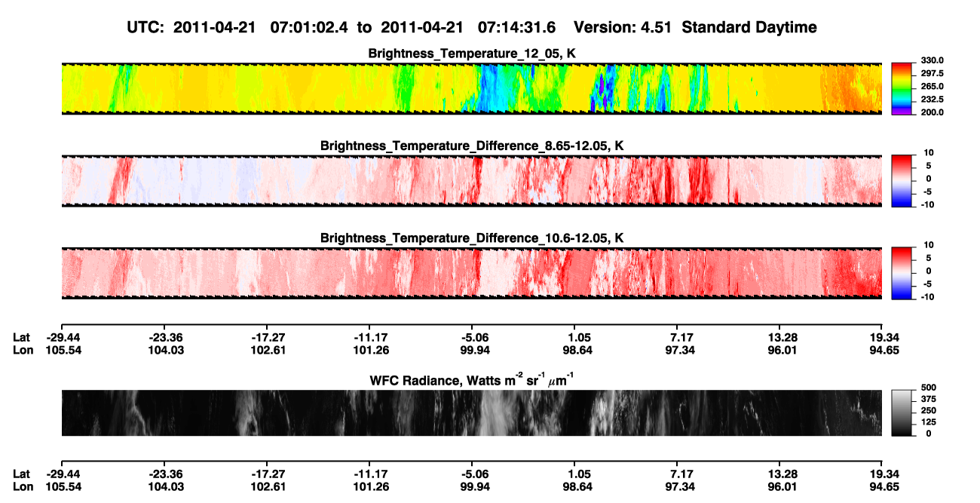Image resolution: width=980 pixels, height=503 pixels.
Task: Click the 'WFC Radiance, Watts' panel title
Action: (x=472, y=380)
